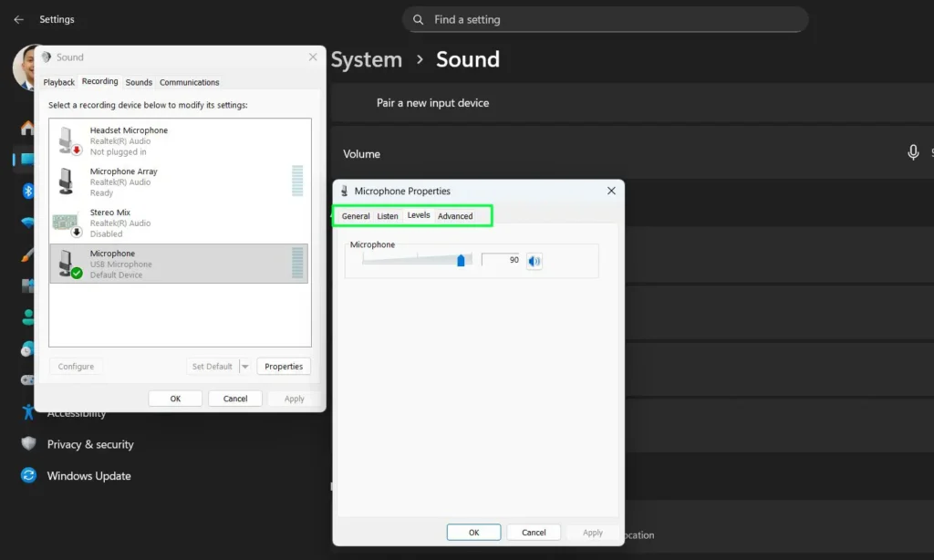Click the Properties button
The image size is (934, 560).
[x=283, y=366]
